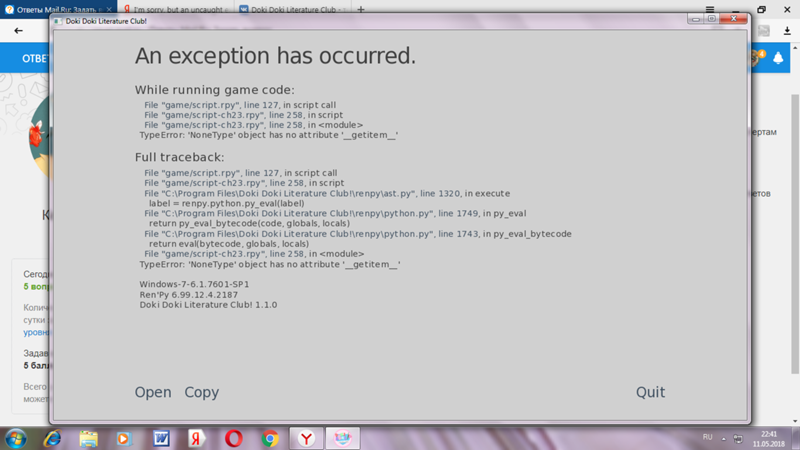Click line "label = renpy.python.py_eval(label)"

227,203
